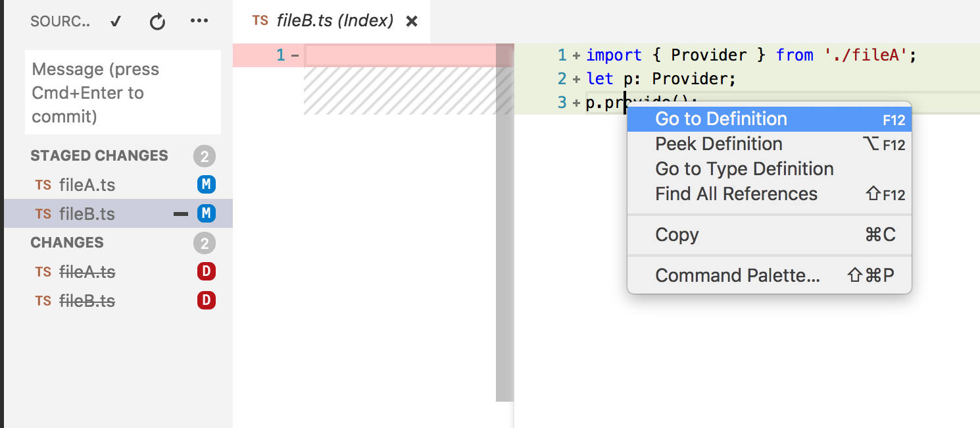The width and height of the screenshot is (980, 428).
Task: Click the blue M badge on fileA.ts
Action: 207,184
